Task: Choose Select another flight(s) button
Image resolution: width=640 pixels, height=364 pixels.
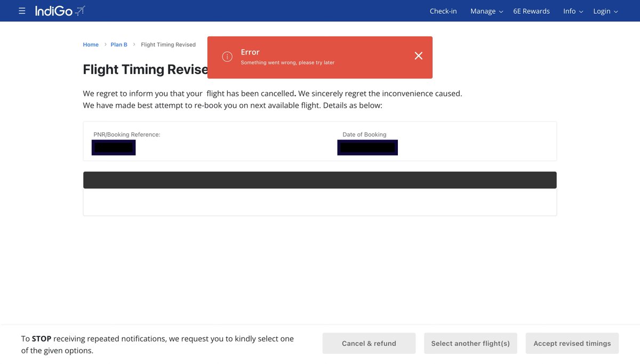Action: 470,343
